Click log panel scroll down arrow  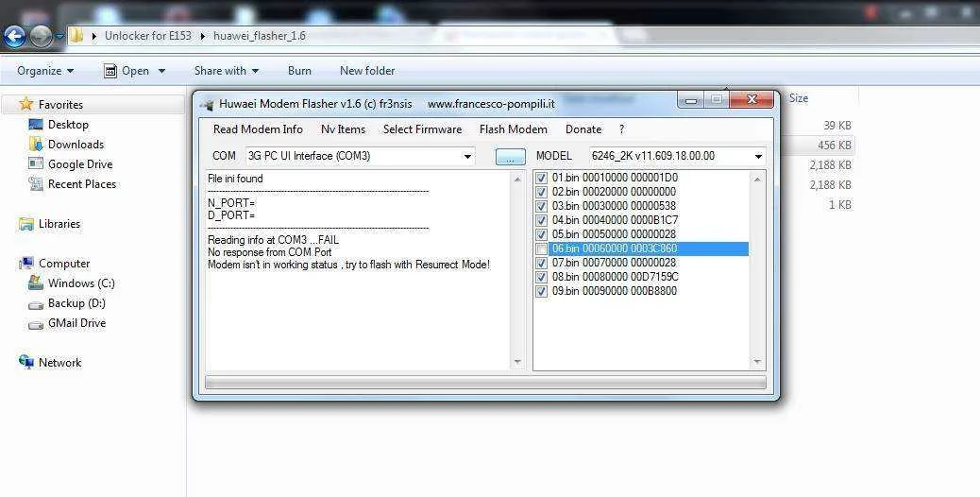pos(517,361)
